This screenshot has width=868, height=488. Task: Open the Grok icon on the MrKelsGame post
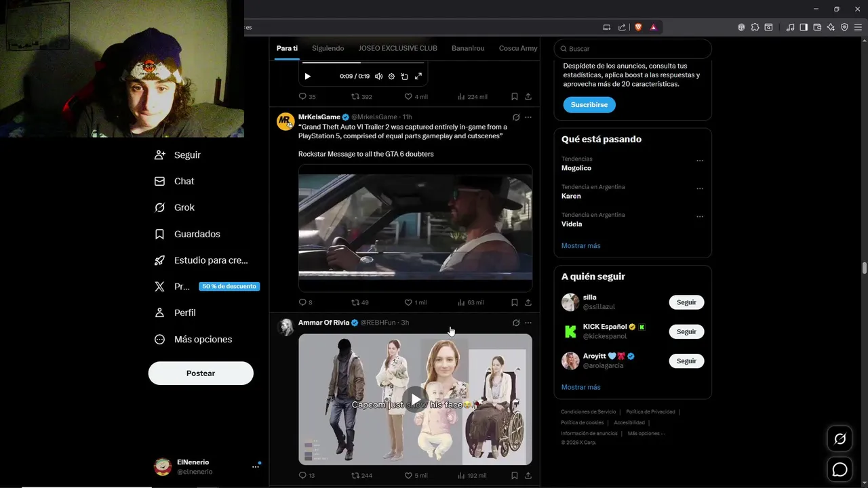[516, 117]
